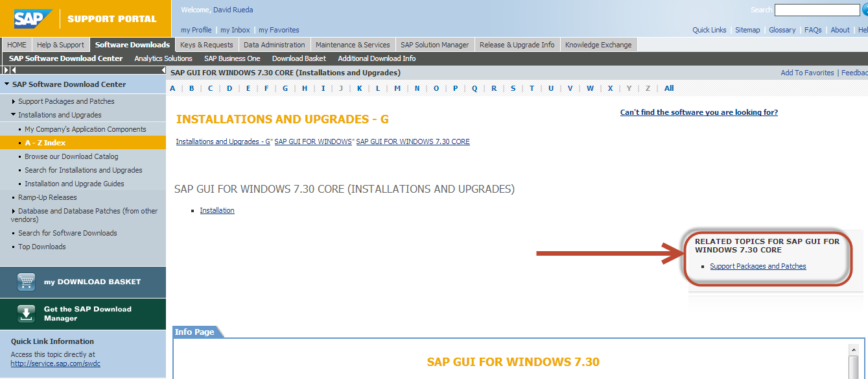Collapse Installations and Upgrades tree node
The image size is (868, 379).
coord(14,115)
